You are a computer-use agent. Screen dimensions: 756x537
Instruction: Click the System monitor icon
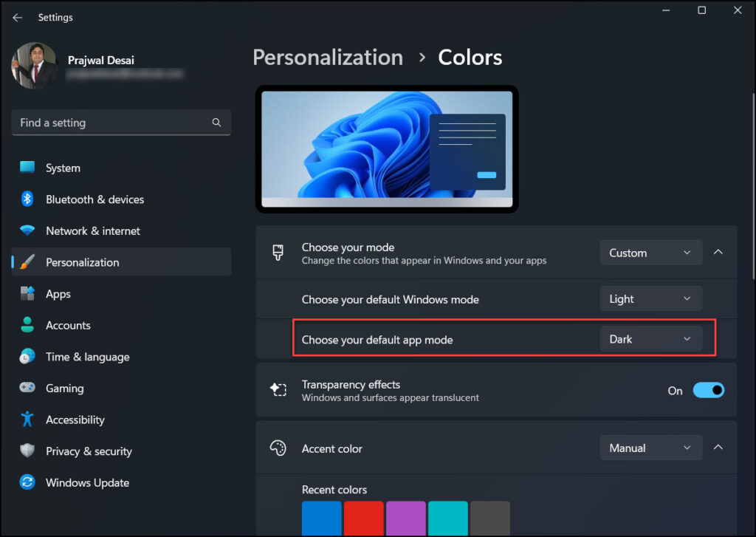27,168
